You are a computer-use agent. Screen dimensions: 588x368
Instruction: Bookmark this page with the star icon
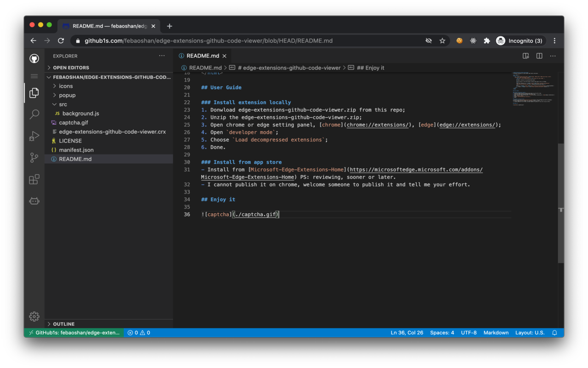[442, 41]
